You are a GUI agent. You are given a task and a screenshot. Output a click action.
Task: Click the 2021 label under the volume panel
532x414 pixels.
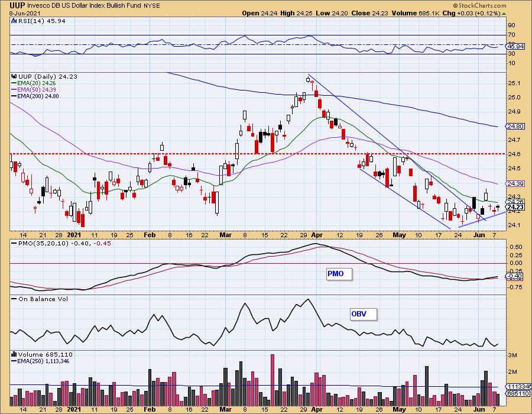[x=74, y=409]
